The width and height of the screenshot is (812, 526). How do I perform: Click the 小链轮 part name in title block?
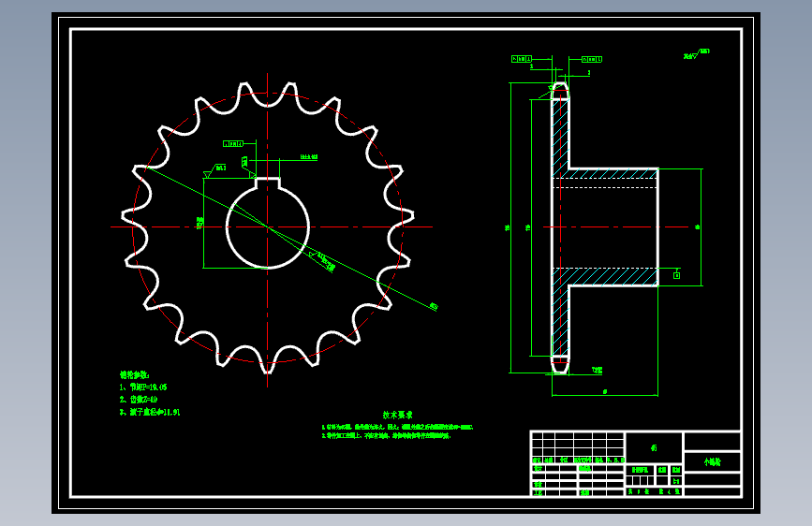pos(712,461)
